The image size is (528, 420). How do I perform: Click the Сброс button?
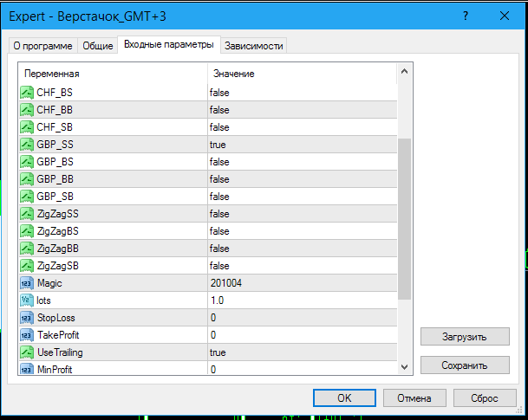click(485, 398)
